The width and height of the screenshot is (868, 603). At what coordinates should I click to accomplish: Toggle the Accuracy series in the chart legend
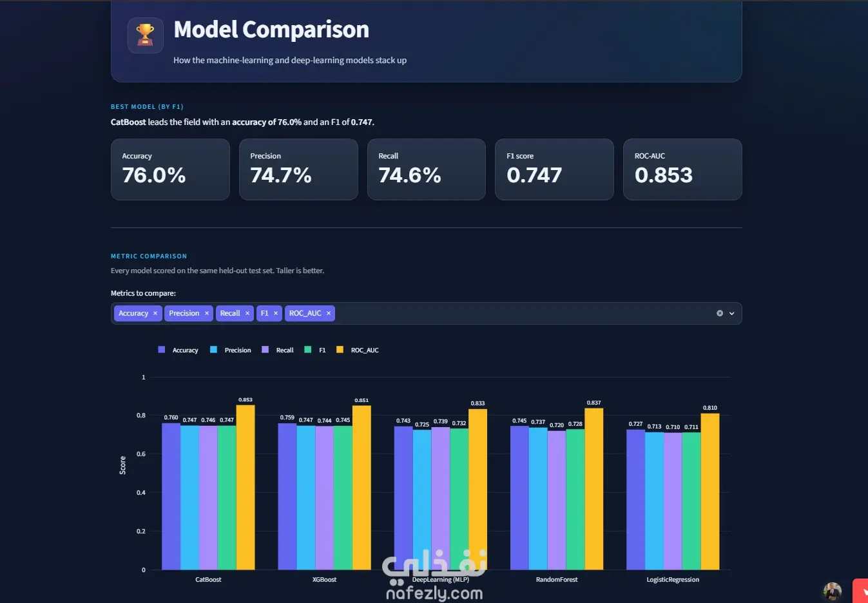[178, 350]
